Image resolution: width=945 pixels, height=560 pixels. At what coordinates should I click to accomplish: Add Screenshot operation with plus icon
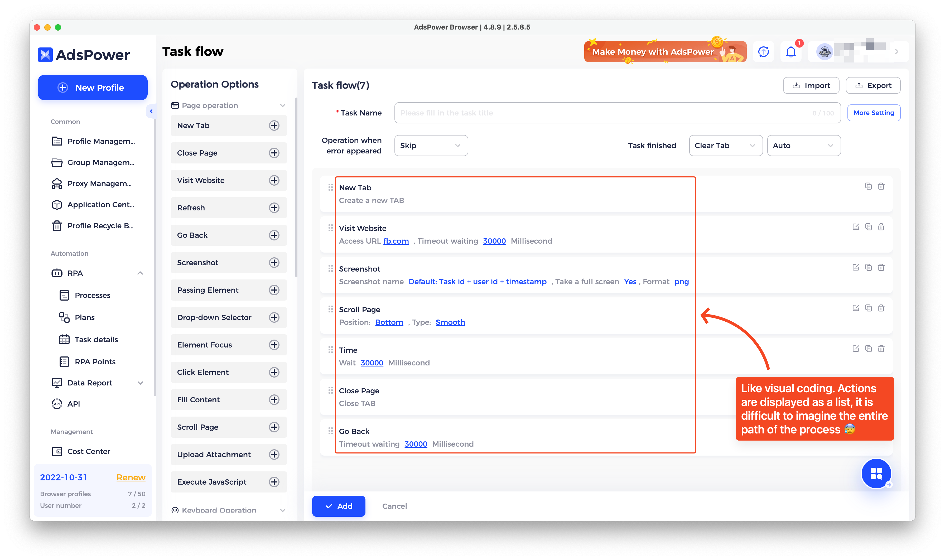(x=274, y=263)
